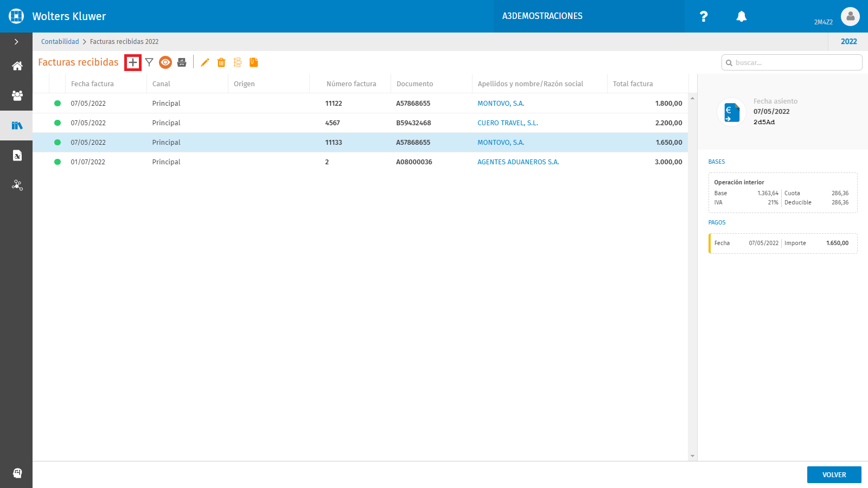This screenshot has width=868, height=488.
Task: Edit selected invoice with pencil icon
Action: pos(205,62)
